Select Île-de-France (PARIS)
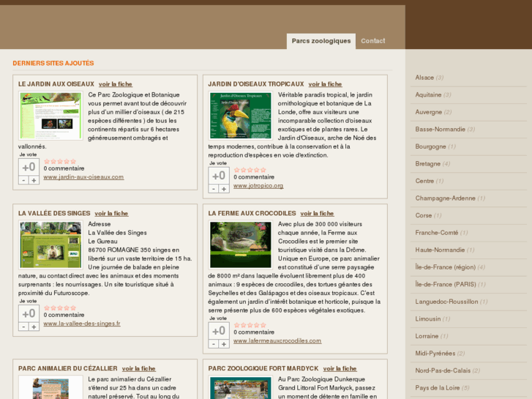The width and height of the screenshot is (532, 399). click(x=446, y=285)
